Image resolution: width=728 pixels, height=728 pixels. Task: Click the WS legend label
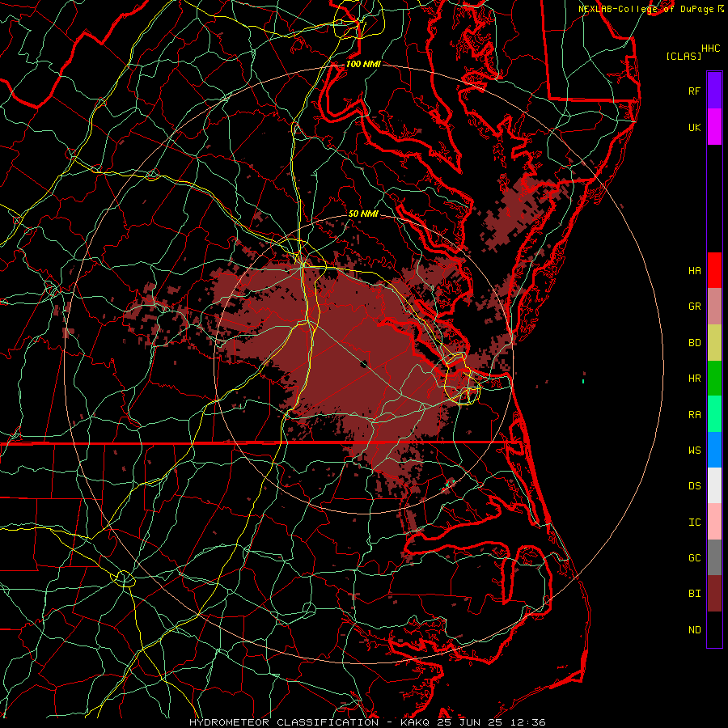694,451
